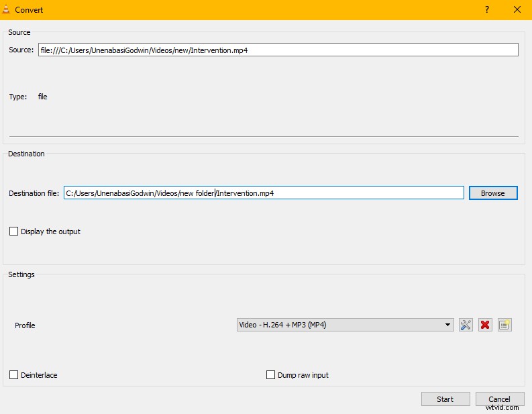Click the VLC cone icon in title bar
Image resolution: width=532 pixels, height=414 pixels.
point(7,10)
